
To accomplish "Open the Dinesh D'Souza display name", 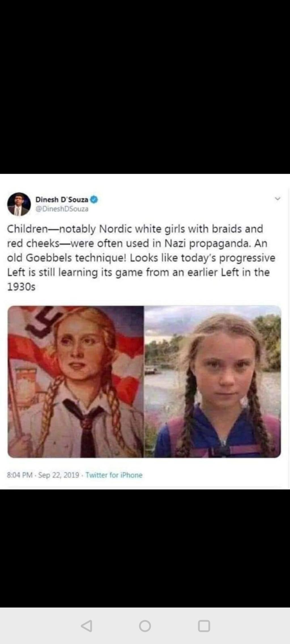I will click(x=62, y=200).
